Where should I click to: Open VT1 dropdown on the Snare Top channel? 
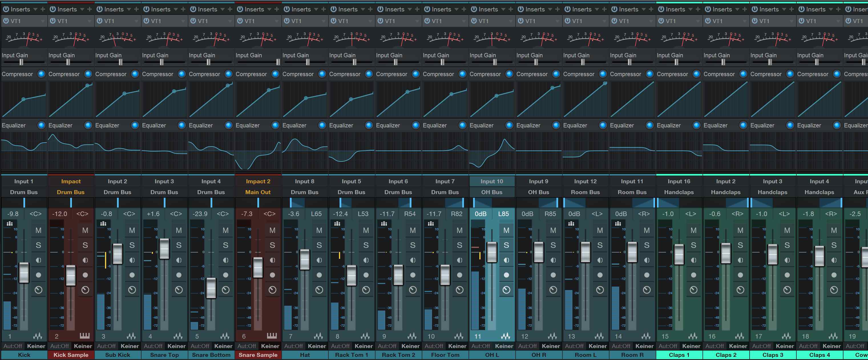click(x=183, y=21)
